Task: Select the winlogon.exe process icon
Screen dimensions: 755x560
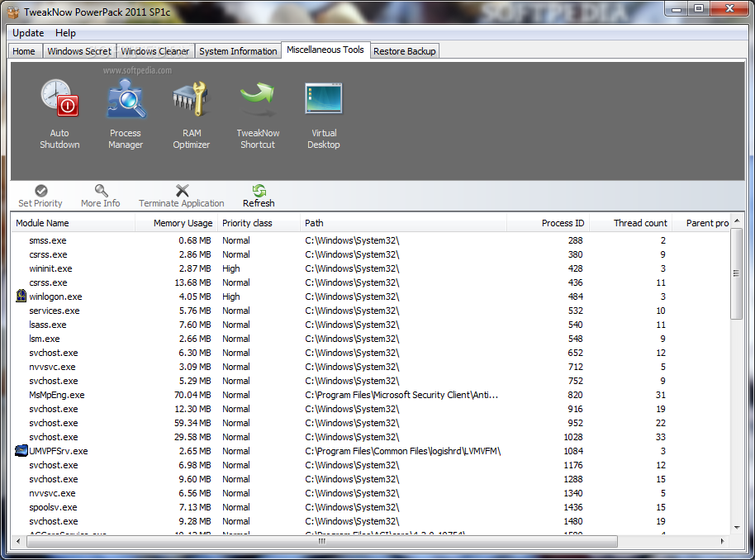Action: [21, 296]
